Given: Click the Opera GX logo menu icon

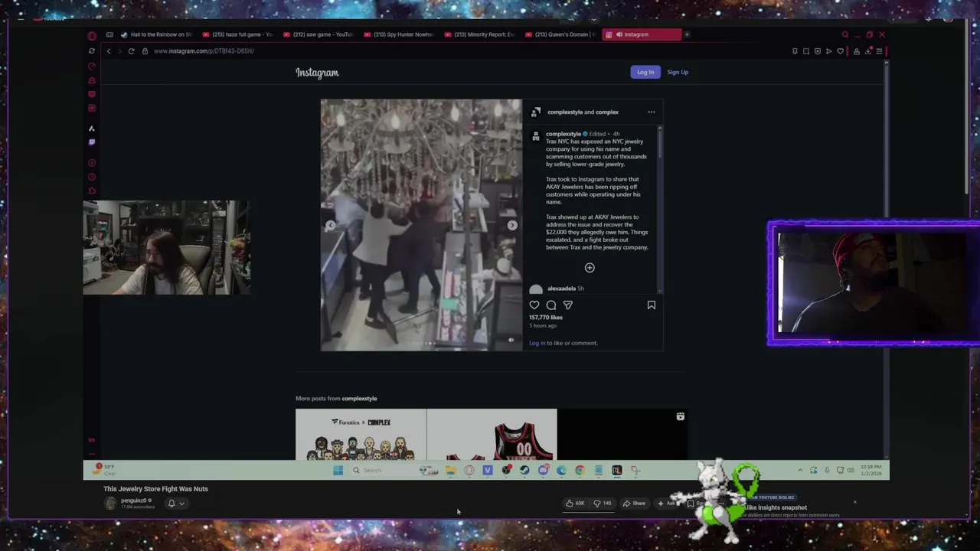Looking at the screenshot, I should [x=92, y=35].
